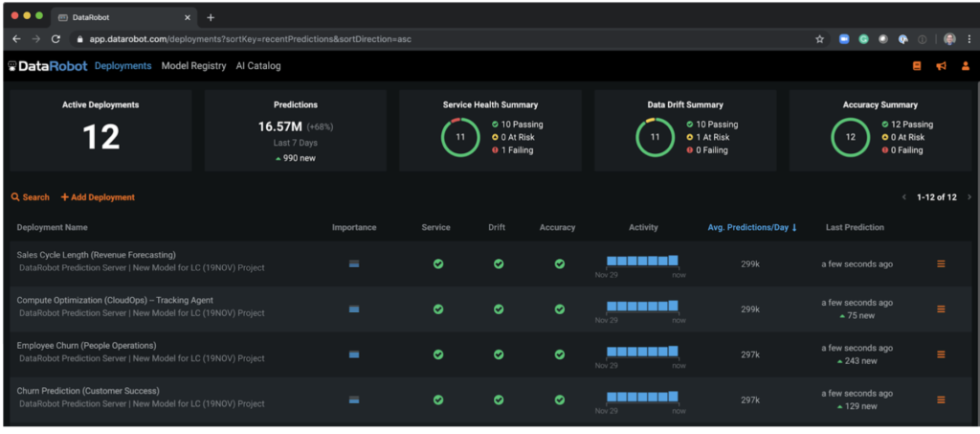Open actions menu for Sales Cycle Length

click(x=942, y=263)
